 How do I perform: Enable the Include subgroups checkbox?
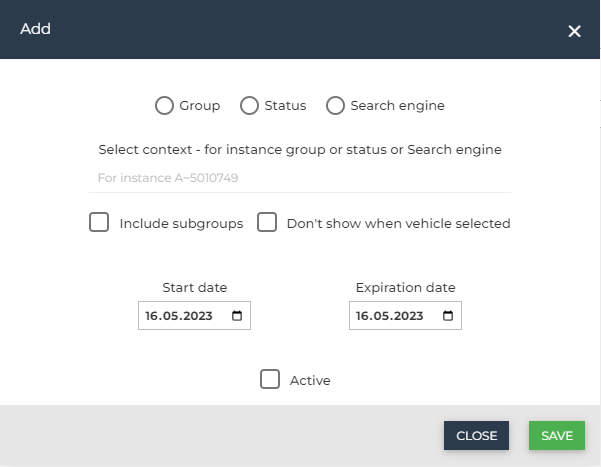pos(99,222)
